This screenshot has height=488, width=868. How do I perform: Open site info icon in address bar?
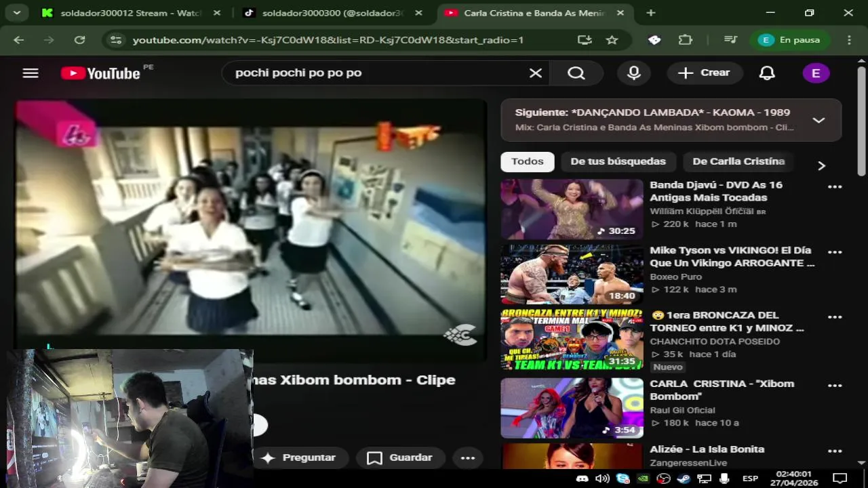coord(116,40)
